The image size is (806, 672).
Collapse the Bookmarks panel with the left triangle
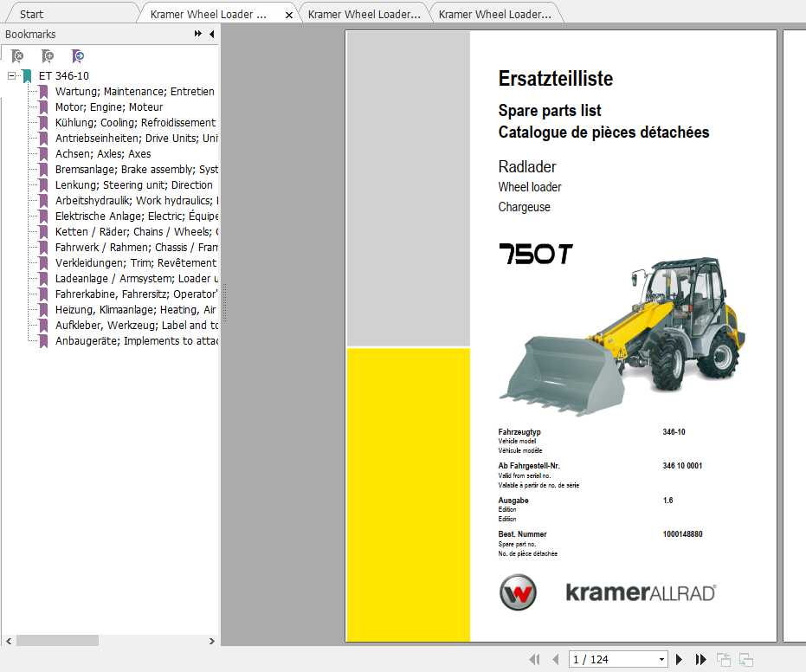[212, 34]
